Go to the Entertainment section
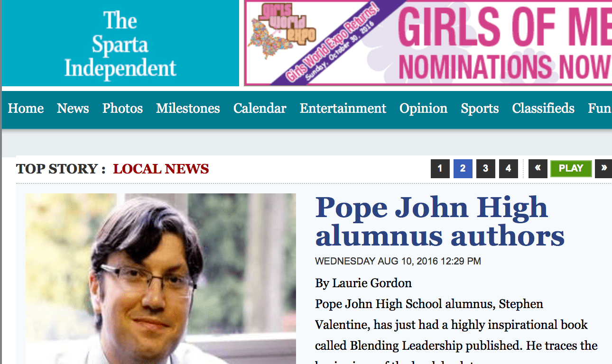 click(343, 109)
